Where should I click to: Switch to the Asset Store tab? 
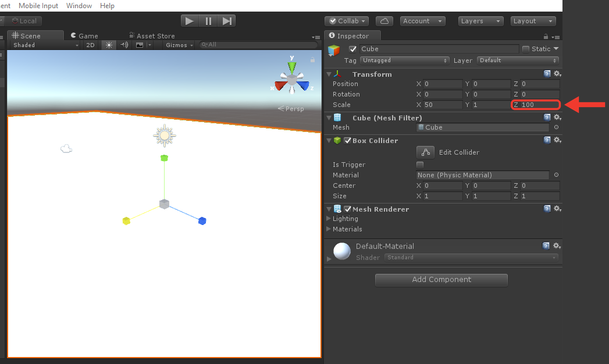pos(152,35)
